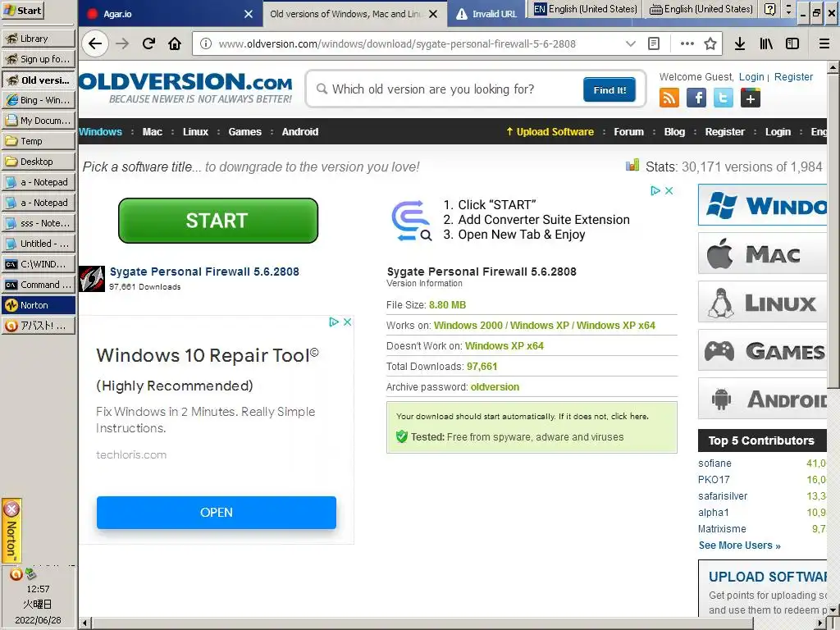Toggle the browser sidebar icon
Viewport: 840px width, 630px height.
792,44
